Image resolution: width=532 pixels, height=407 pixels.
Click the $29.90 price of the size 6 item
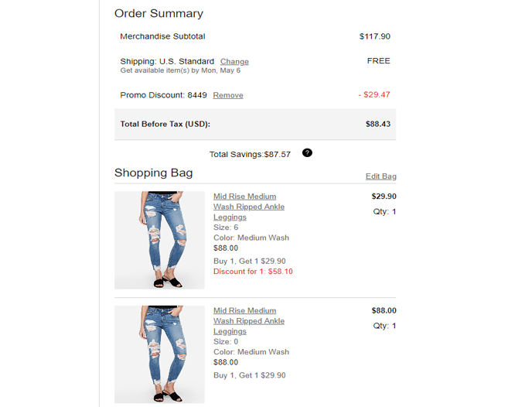[x=384, y=197]
